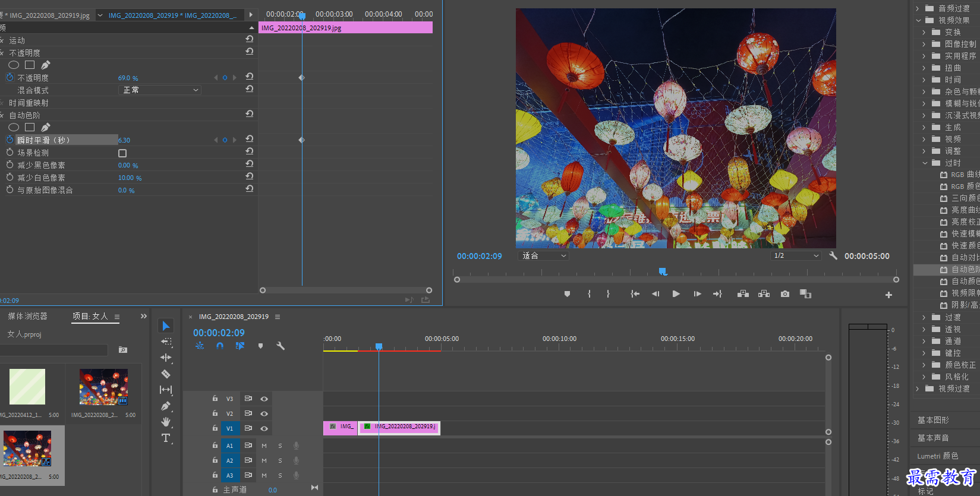Open 基本图形 panel
This screenshot has width=980, height=496.
pyautogui.click(x=933, y=420)
